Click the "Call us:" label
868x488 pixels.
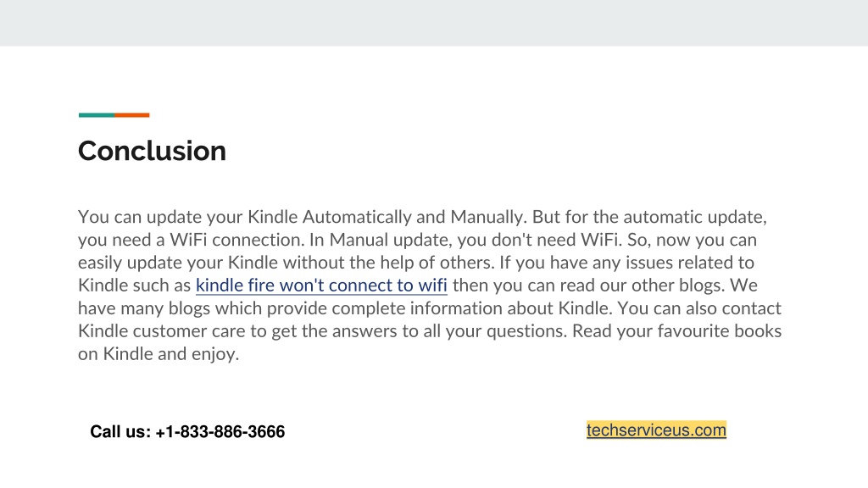pos(120,431)
